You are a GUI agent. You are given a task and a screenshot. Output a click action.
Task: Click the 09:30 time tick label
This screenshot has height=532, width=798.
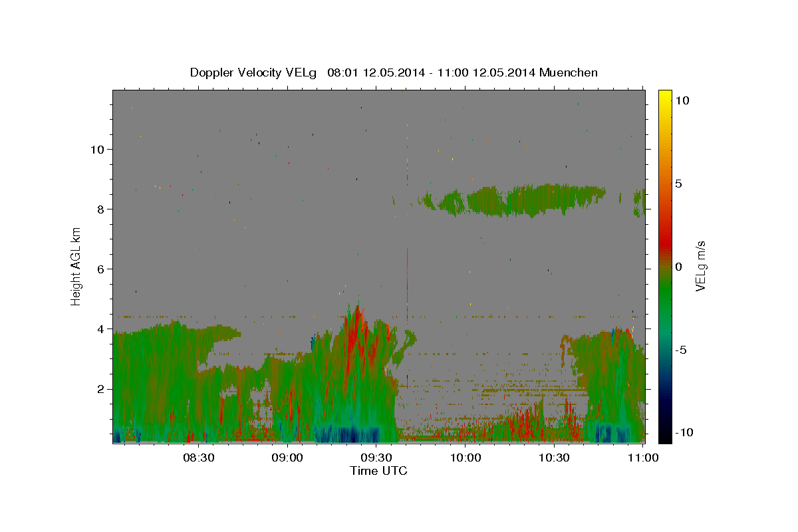coord(376,458)
